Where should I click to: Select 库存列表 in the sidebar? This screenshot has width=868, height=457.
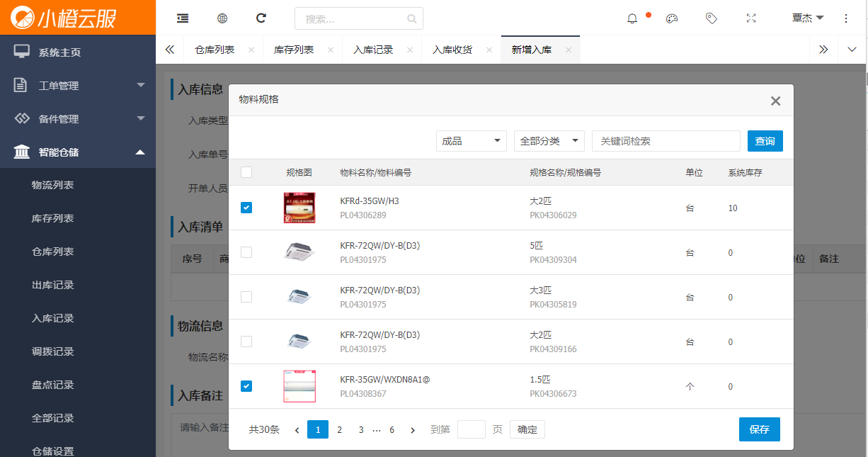(x=53, y=218)
